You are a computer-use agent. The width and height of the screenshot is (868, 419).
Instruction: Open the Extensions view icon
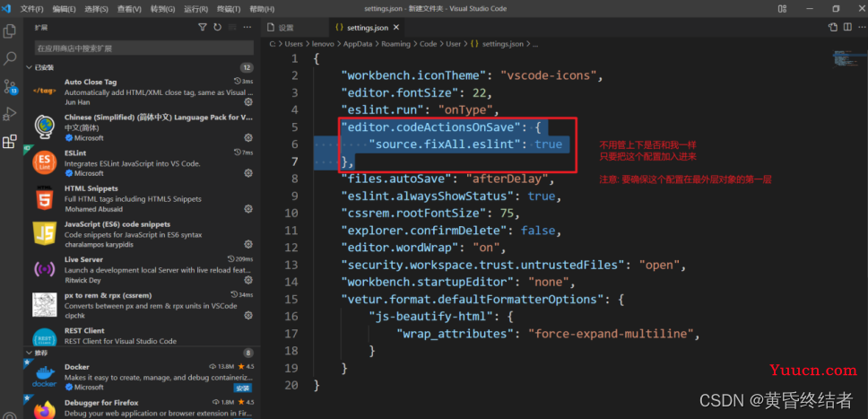[x=9, y=142]
